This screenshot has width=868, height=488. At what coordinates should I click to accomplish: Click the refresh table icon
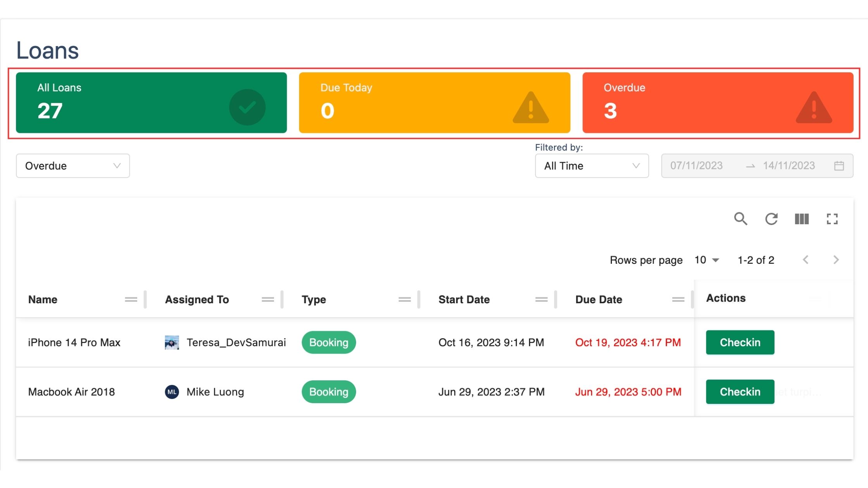[771, 219]
